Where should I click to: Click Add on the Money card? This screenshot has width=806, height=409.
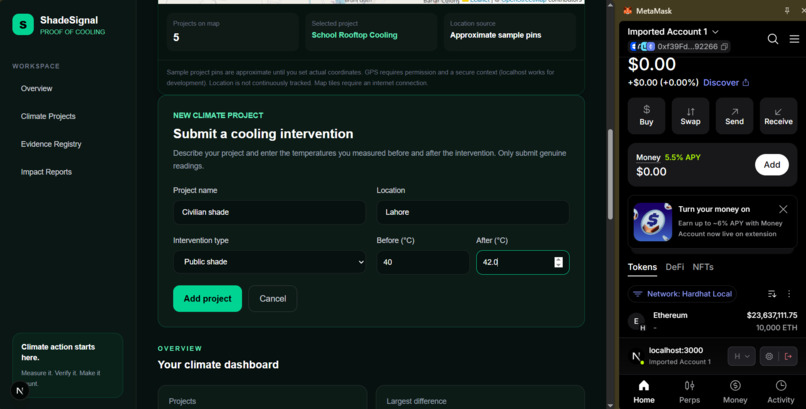click(x=772, y=164)
